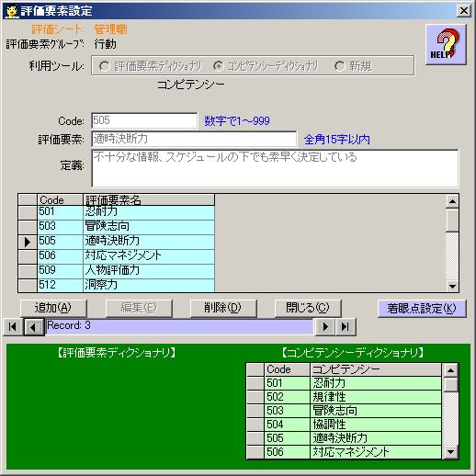Viewport: 476px width, 476px height.
Task: Go to the first record navigation arrow
Action: coord(13,327)
